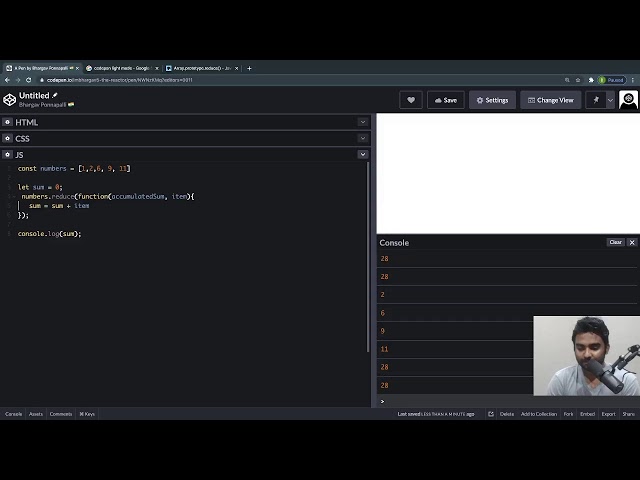This screenshot has height=480, width=640.
Task: Click the Change View button
Action: tap(551, 100)
